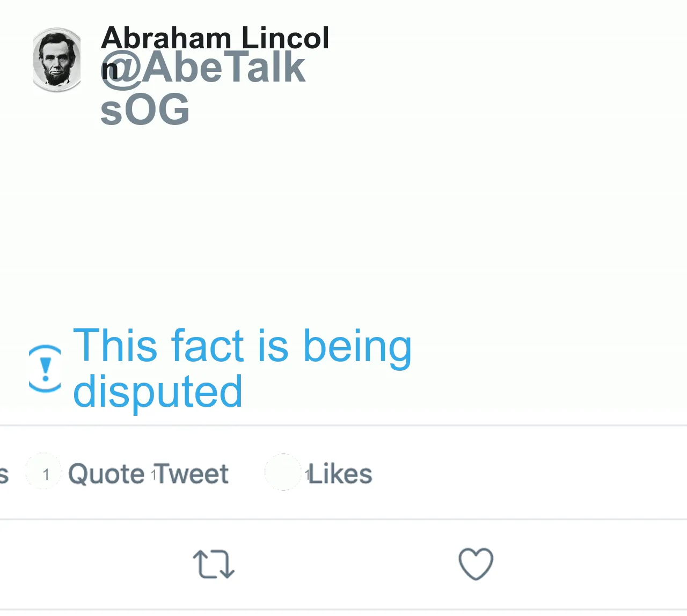Open the Quote Tweet tab
This screenshot has width=687, height=616.
148,473
